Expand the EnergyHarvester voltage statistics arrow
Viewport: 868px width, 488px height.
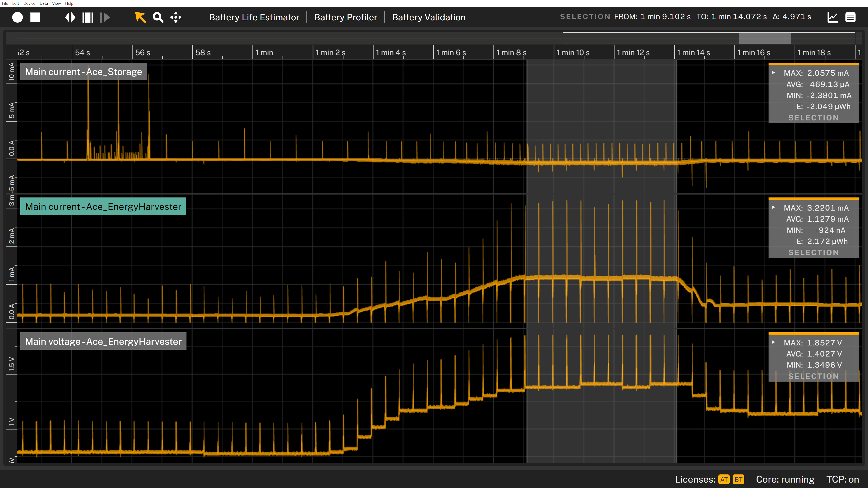coord(774,342)
